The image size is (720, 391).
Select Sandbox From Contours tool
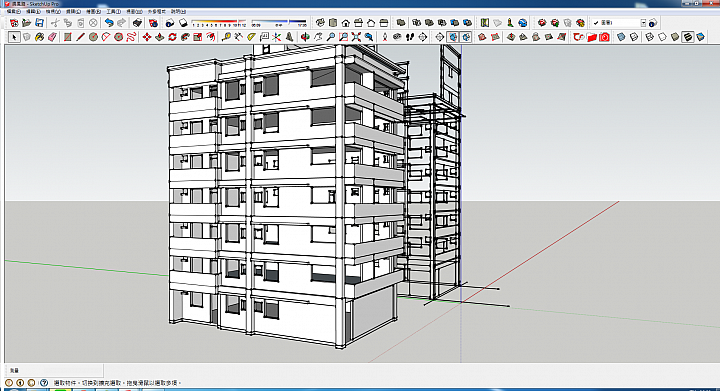pos(482,37)
